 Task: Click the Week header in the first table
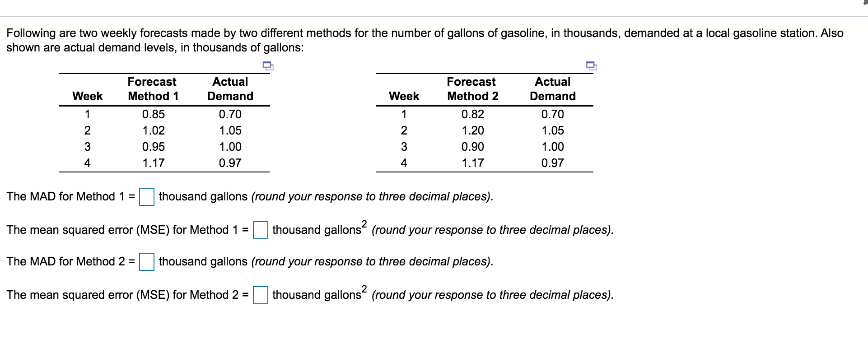[x=88, y=96]
